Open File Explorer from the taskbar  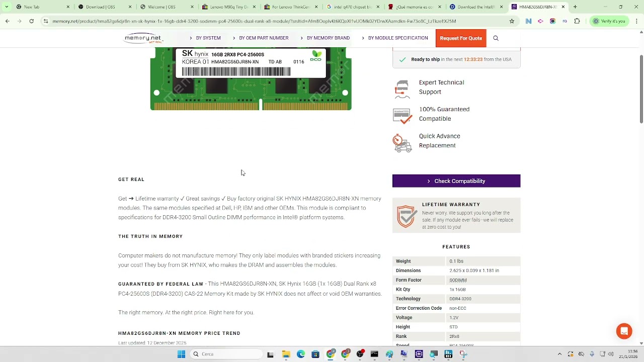[x=286, y=354]
